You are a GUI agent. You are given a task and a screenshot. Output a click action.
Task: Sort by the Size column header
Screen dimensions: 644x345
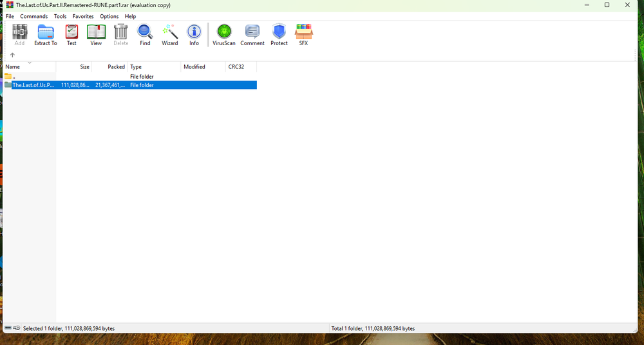point(74,66)
